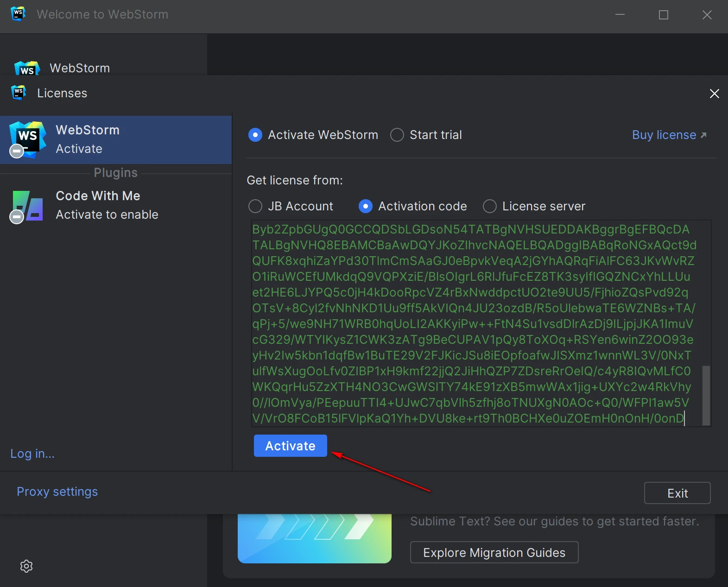This screenshot has width=728, height=587.
Task: Open the Buy license link
Action: coord(669,135)
